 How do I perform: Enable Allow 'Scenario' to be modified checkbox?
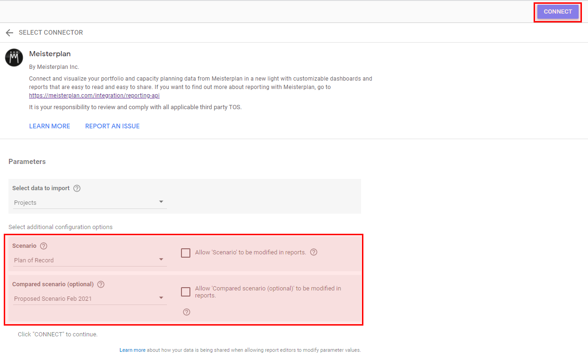coord(186,253)
